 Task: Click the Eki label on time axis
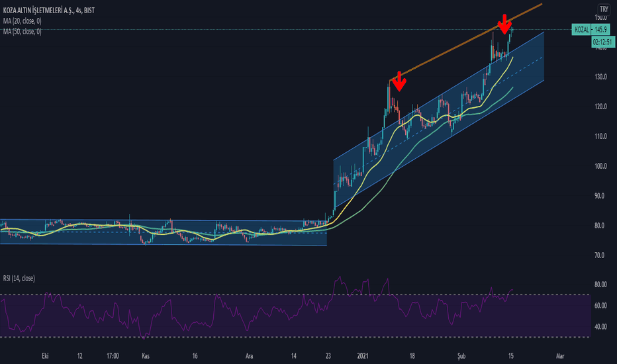[45, 356]
